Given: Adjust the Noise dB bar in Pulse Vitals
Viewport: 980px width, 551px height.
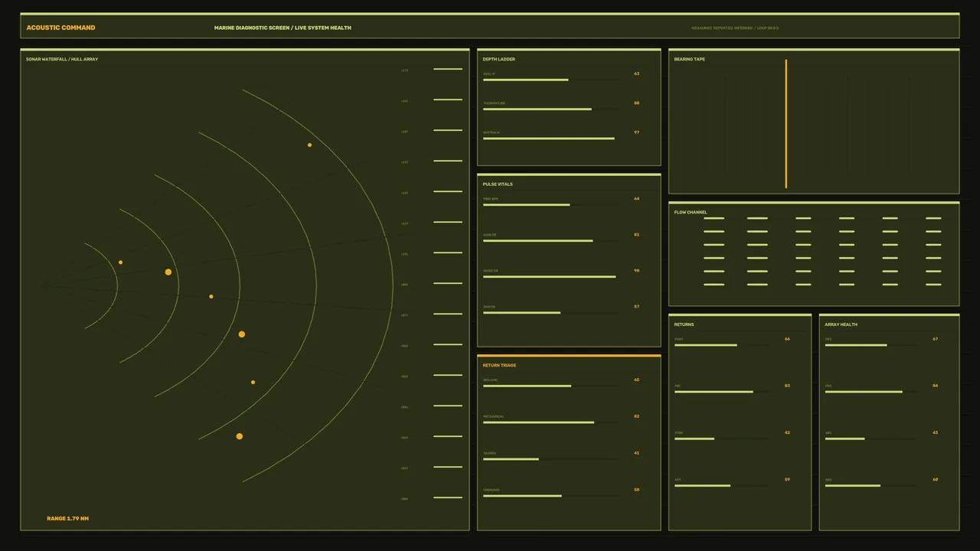Looking at the screenshot, I should pyautogui.click(x=550, y=277).
